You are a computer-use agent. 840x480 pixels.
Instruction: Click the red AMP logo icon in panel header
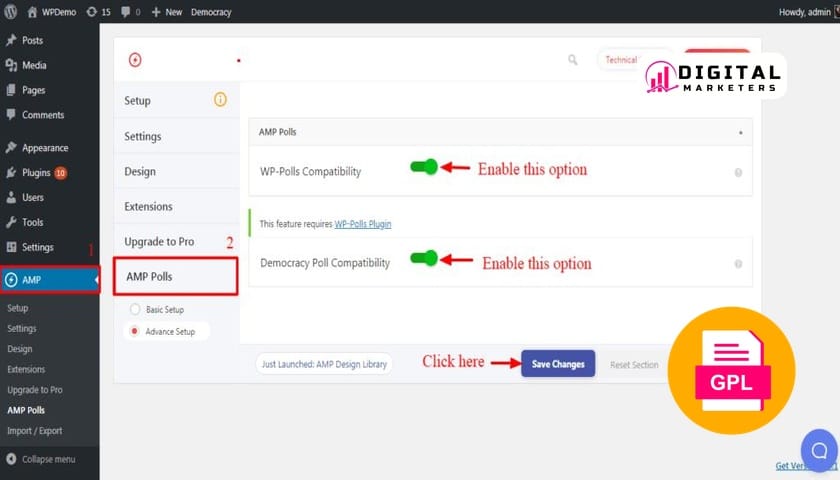click(135, 60)
